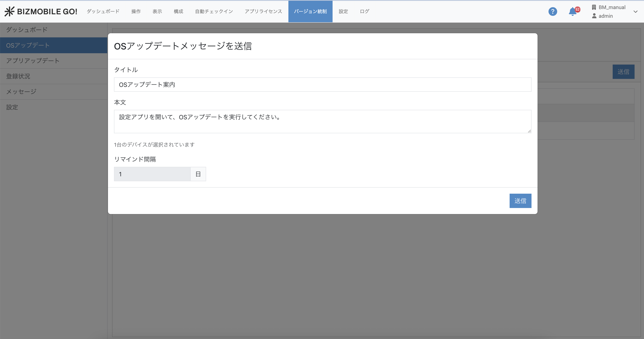Click the BM_manual organization building icon
This screenshot has height=339, width=644.
tap(594, 7)
